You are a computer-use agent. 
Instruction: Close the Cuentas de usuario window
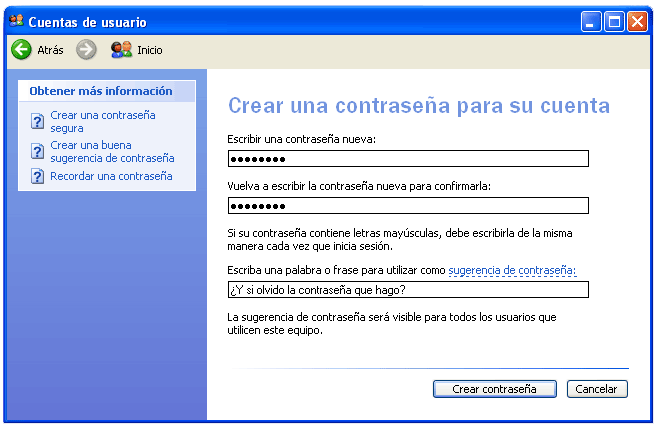637,20
